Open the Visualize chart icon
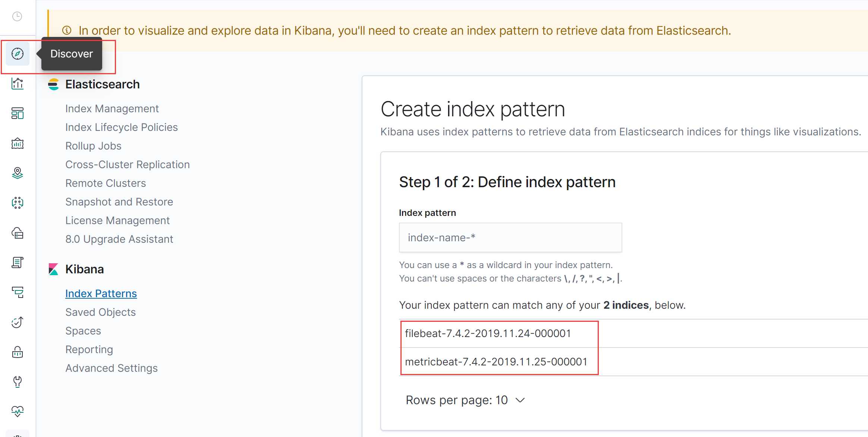868x437 pixels. click(x=18, y=84)
